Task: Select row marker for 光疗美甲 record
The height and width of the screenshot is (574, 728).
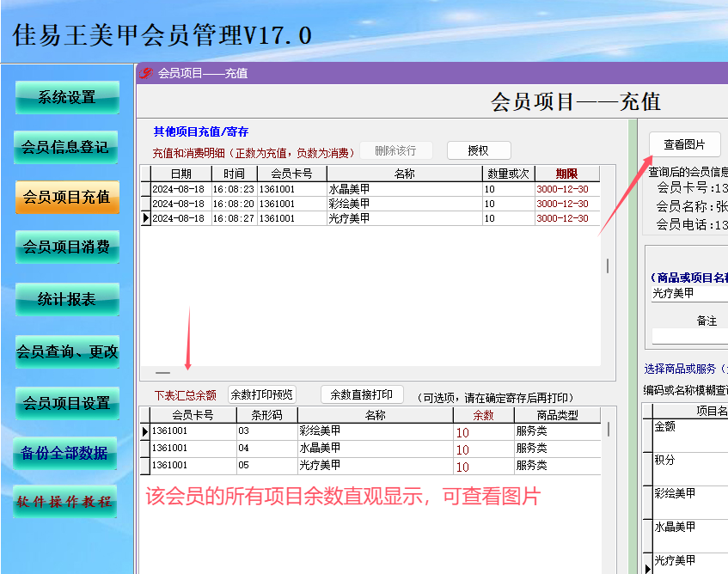Action: tap(146, 218)
